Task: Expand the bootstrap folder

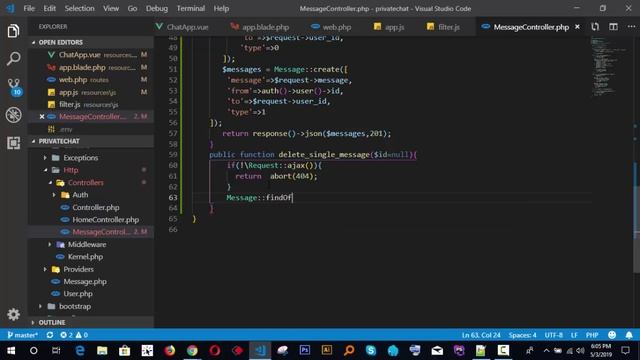Action: click(x=75, y=307)
